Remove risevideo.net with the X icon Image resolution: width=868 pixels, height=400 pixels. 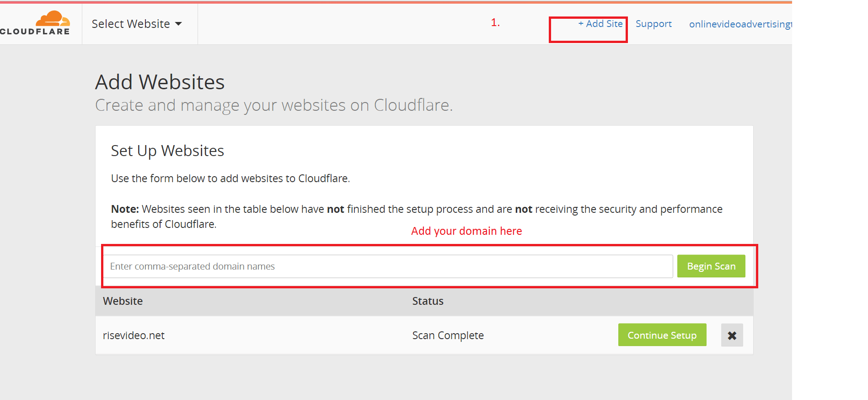point(732,335)
